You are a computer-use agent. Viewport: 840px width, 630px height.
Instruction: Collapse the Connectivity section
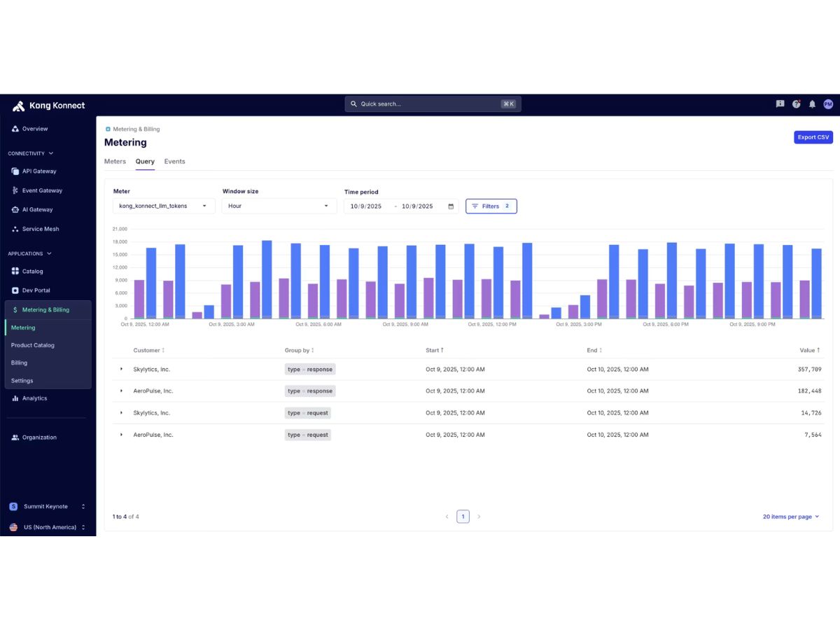point(31,153)
